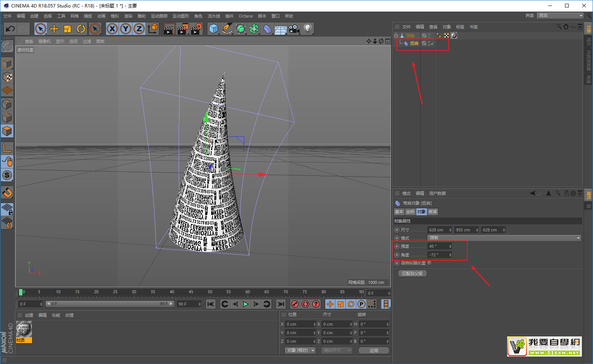Open the 对象 (相对) coordinate dropdown
This screenshot has width=593, height=364.
tap(300, 351)
